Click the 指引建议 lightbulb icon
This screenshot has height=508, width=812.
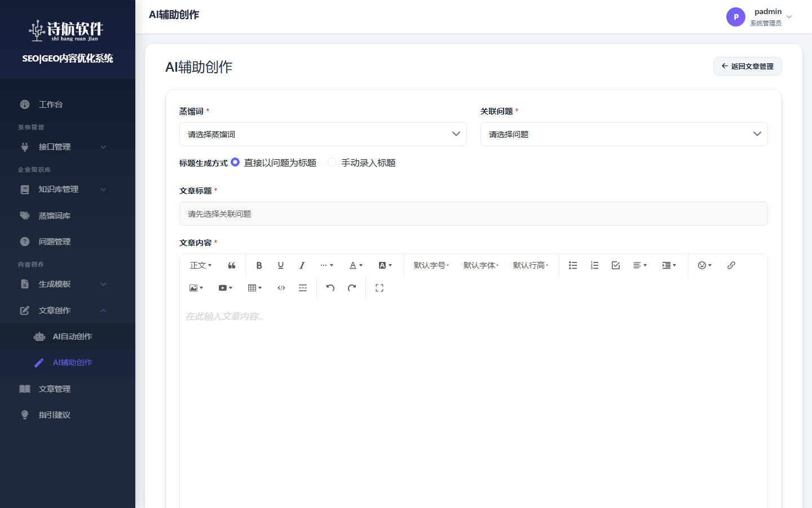coord(25,415)
